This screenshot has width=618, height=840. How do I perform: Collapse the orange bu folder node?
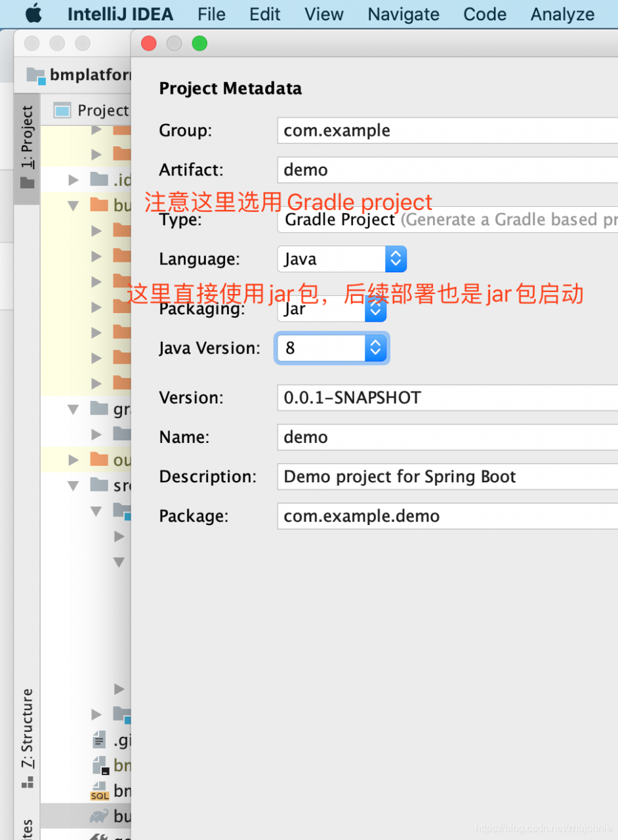[73, 205]
